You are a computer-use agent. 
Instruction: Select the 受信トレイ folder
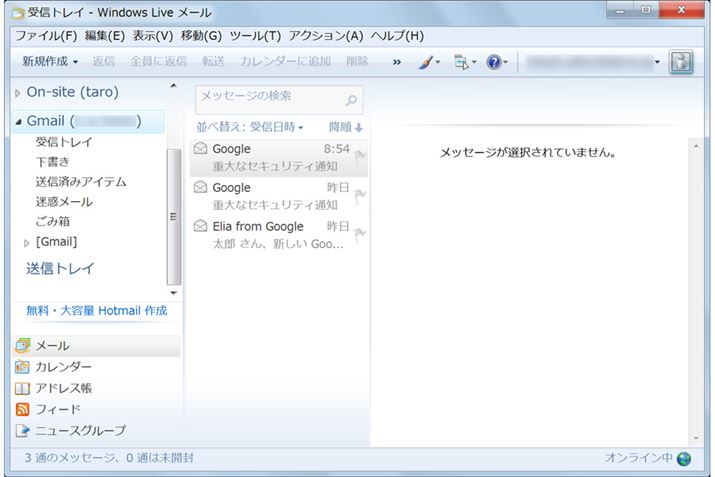64,142
